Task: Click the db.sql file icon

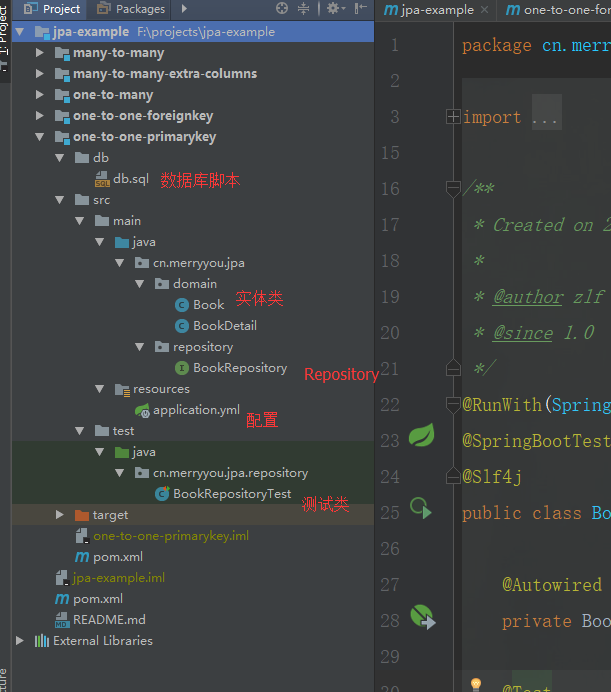Action: click(102, 179)
